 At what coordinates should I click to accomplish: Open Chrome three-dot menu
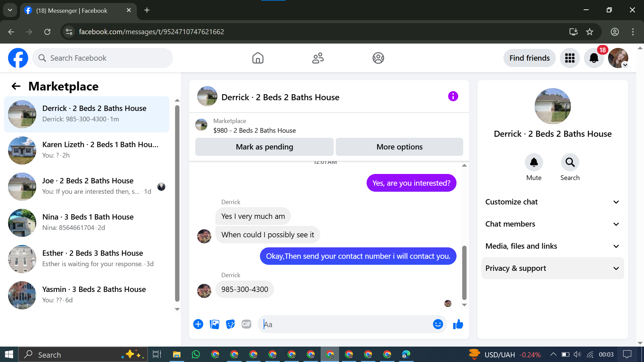(x=633, y=32)
